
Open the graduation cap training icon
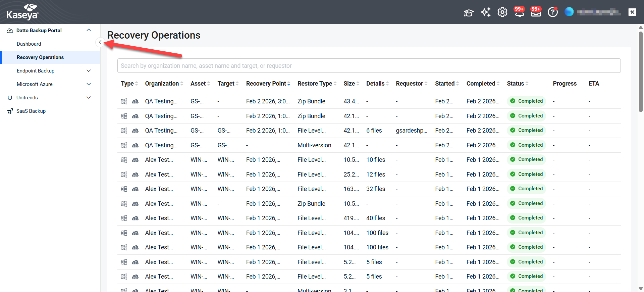pos(469,13)
